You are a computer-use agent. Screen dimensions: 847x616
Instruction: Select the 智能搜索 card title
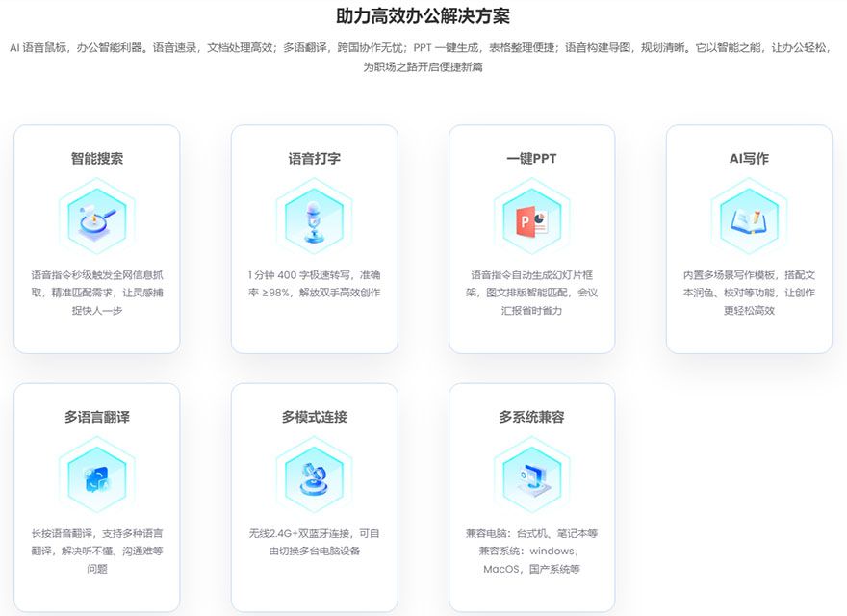click(96, 159)
